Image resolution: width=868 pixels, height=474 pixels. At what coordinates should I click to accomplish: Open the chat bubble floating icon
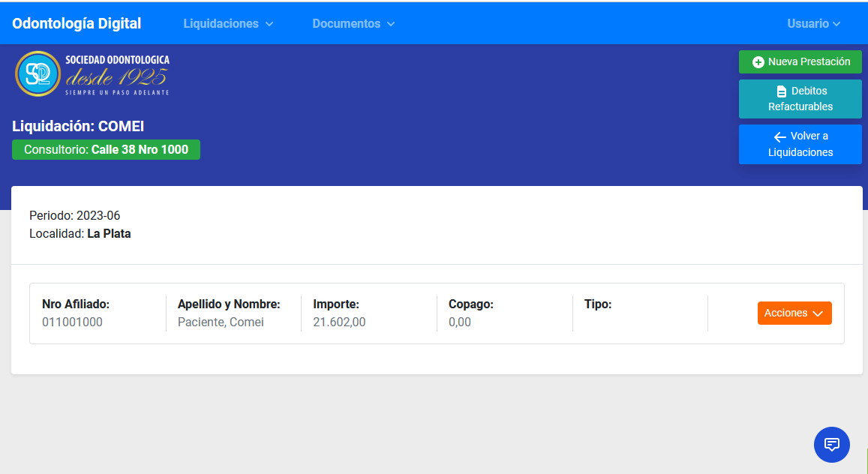click(x=831, y=444)
